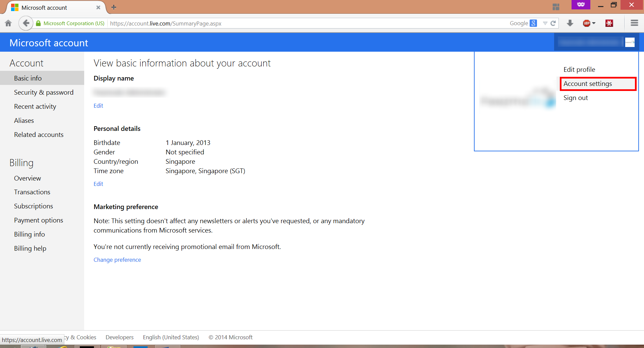Open Payment options page
Screen dimensions: 644x348
click(x=39, y=220)
